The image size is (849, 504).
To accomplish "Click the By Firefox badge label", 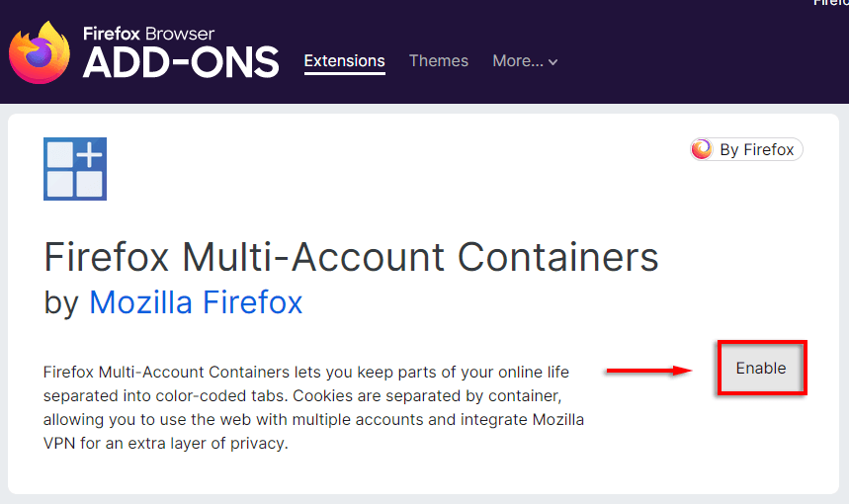I will (756, 150).
